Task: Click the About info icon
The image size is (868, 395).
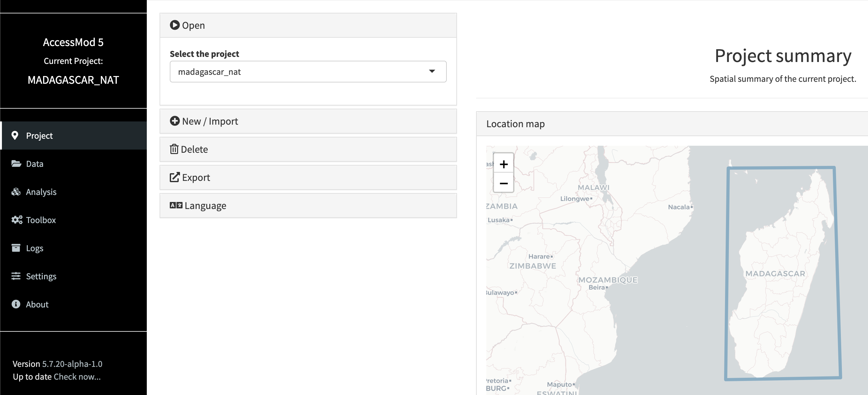Action: (x=16, y=304)
